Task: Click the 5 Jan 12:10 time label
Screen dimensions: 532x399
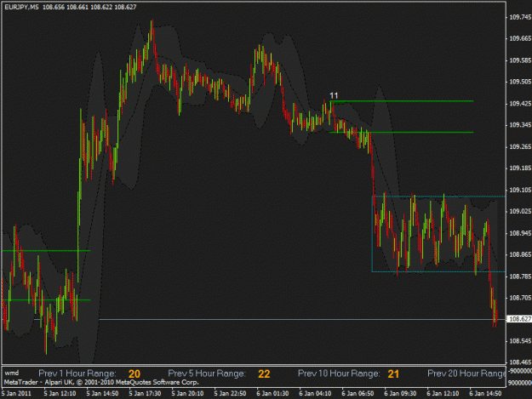Action: (x=60, y=394)
